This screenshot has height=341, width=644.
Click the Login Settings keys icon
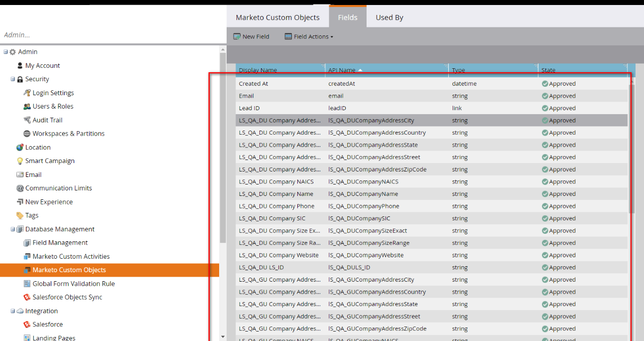coord(27,93)
